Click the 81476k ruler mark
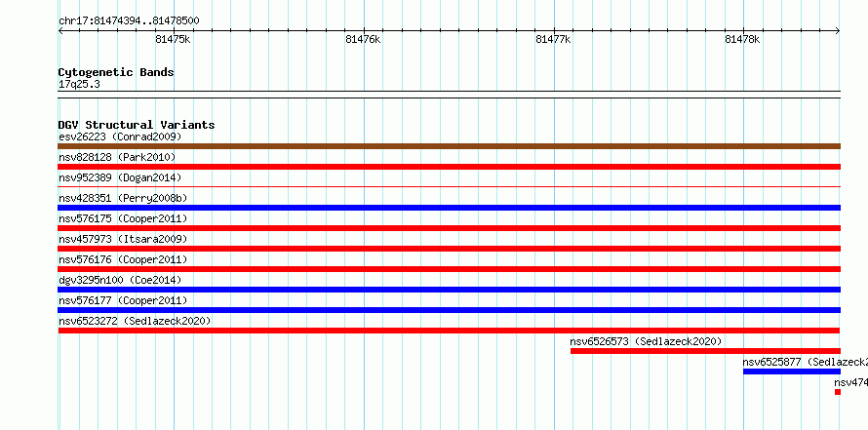868x430 pixels. coord(363,39)
